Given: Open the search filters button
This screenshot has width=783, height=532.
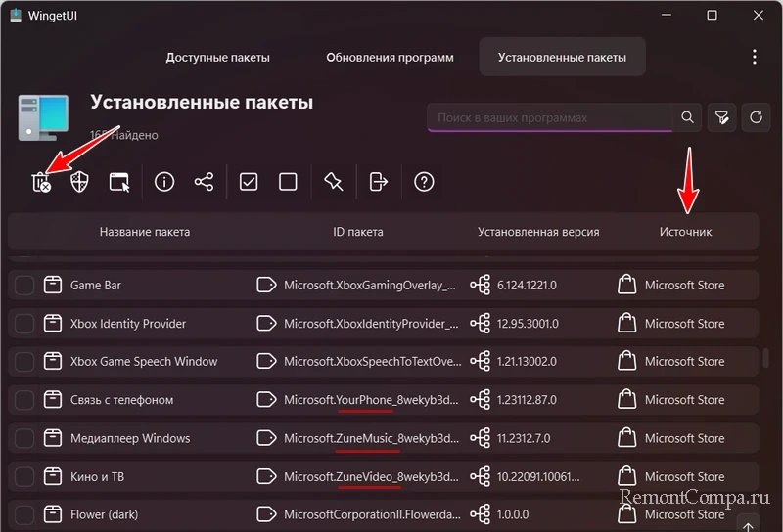Looking at the screenshot, I should click(721, 117).
